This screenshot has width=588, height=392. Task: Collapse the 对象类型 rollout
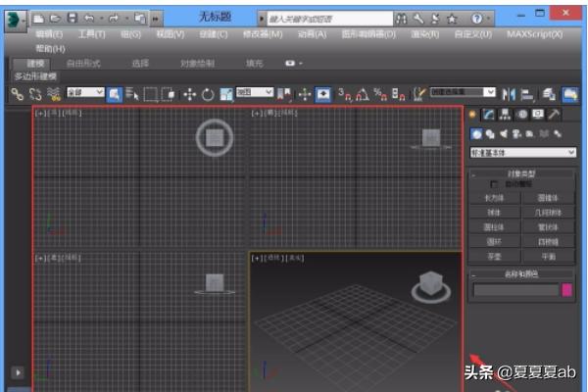[x=522, y=172]
